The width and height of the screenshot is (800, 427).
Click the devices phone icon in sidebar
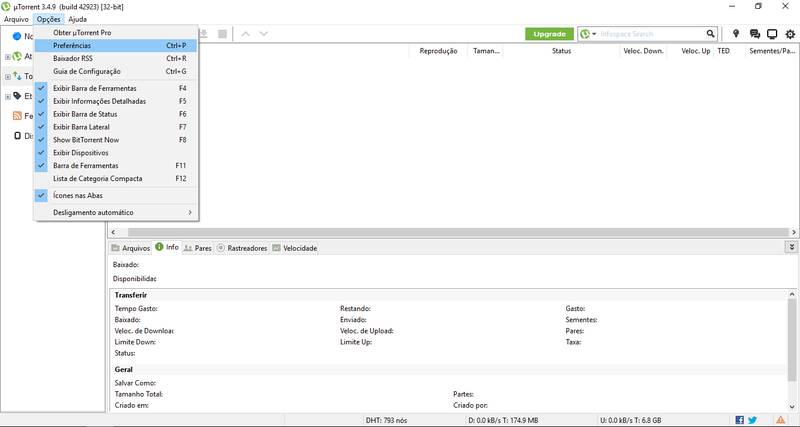tap(17, 136)
